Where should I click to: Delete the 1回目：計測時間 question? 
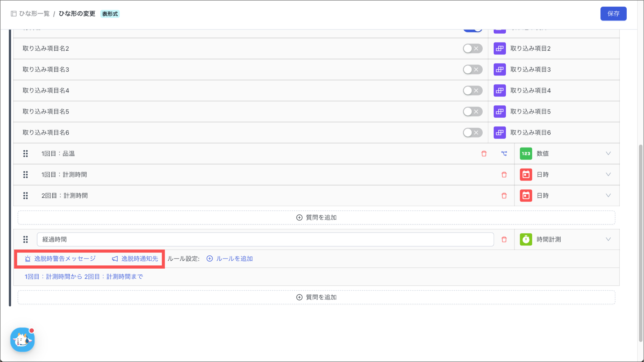pyautogui.click(x=504, y=175)
